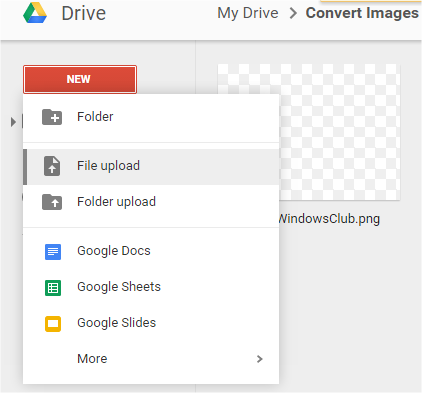Click the green Google Sheets icon

[x=53, y=288]
